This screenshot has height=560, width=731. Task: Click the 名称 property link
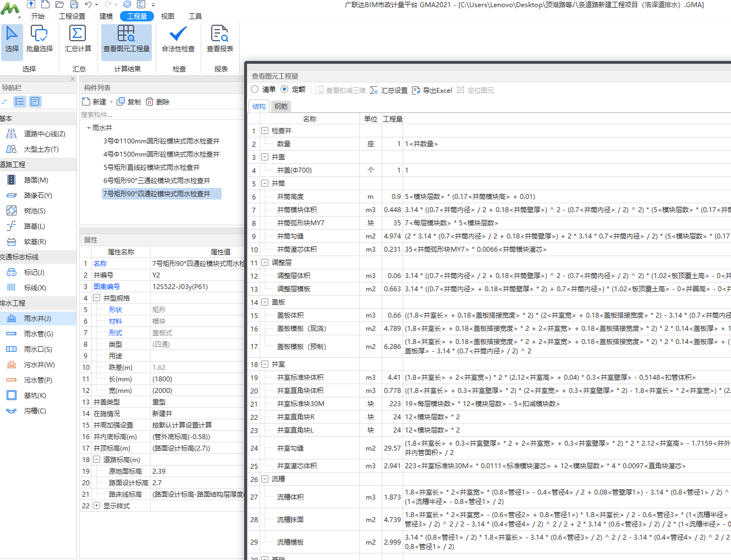point(100,263)
